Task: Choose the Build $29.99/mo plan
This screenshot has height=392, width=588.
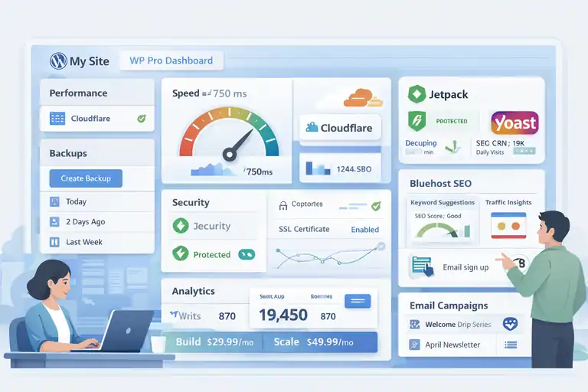Action: (214, 342)
